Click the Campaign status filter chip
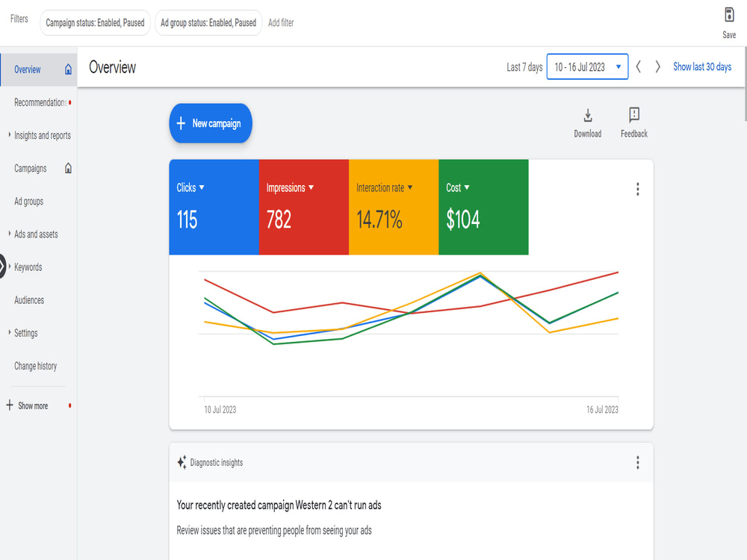 (x=96, y=22)
